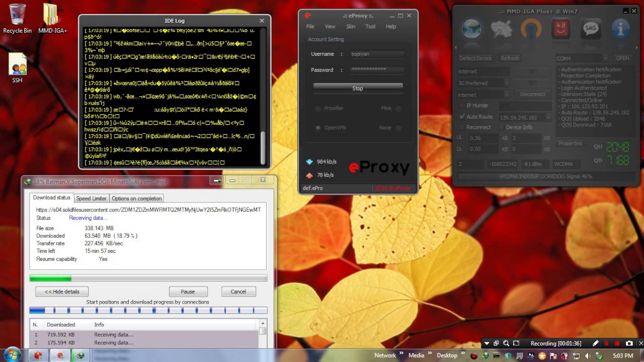Screen dimensions: 644x362
Task: Switch to the Speed Limiter tab
Action: point(91,198)
